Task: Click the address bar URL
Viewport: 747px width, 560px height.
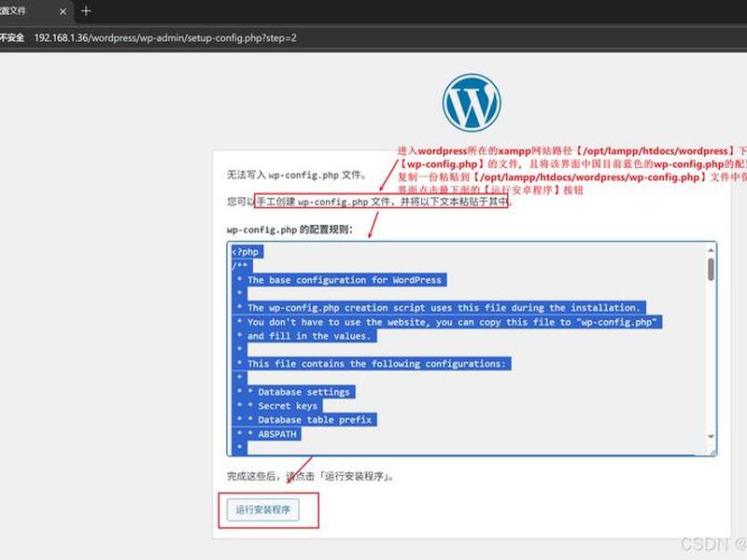Action: 165,37
